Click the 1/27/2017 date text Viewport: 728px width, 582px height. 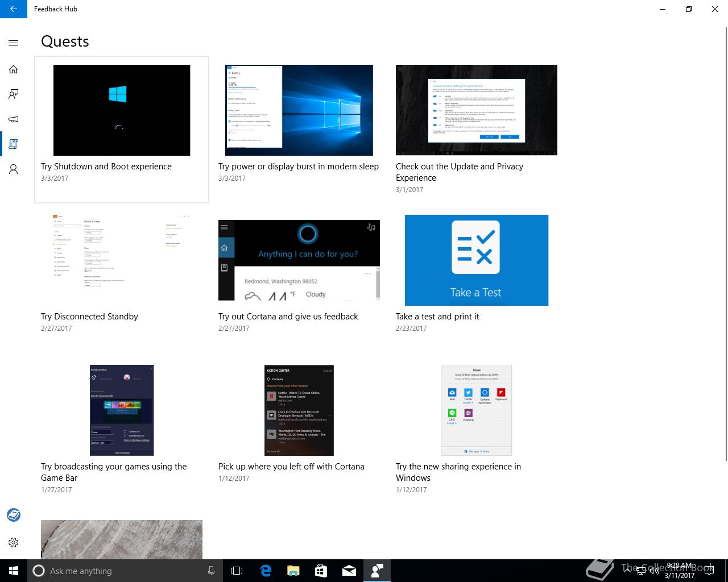click(56, 490)
